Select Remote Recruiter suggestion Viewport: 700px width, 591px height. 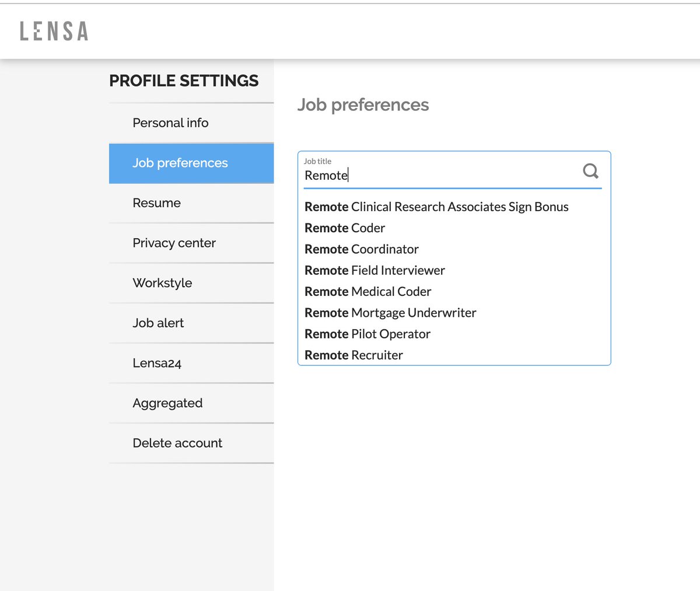pyautogui.click(x=454, y=355)
